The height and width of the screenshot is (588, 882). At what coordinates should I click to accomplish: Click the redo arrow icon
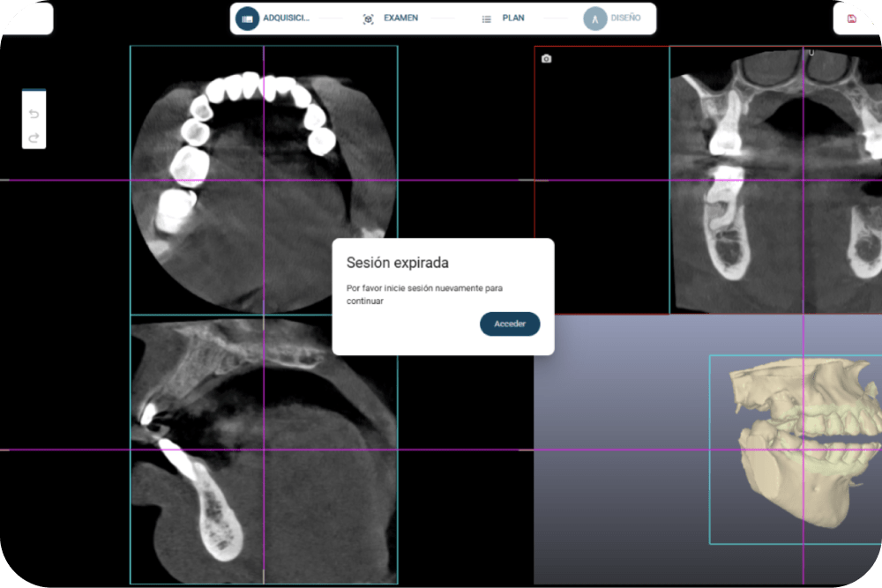pyautogui.click(x=34, y=138)
